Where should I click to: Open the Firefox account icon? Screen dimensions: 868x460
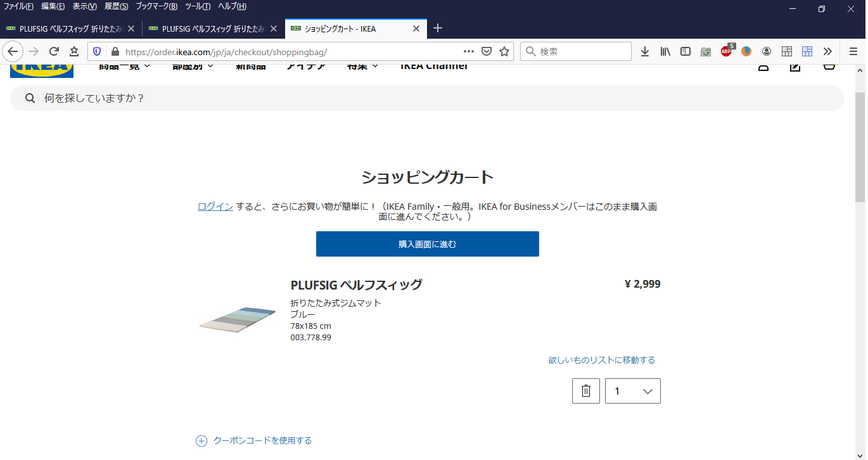coord(767,51)
